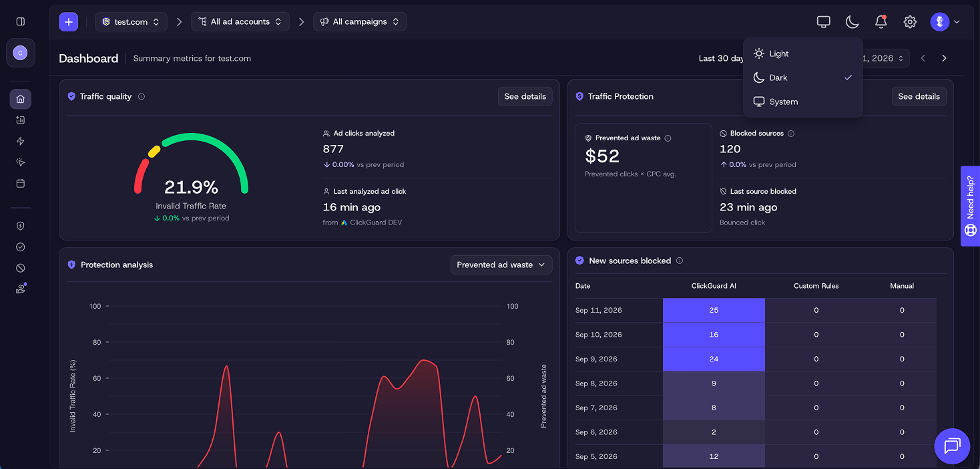The width and height of the screenshot is (980, 469).
Task: Open the check circle sidebar icon
Action: [x=20, y=247]
